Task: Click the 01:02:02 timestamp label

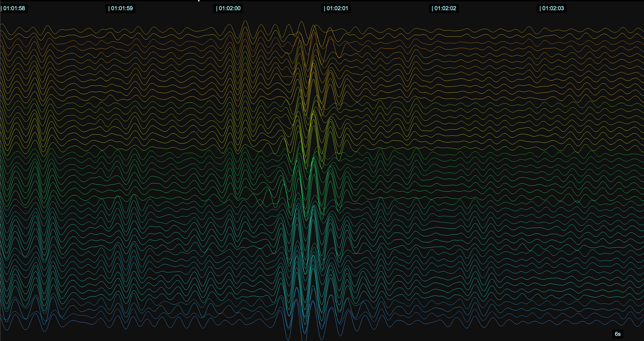Action: click(x=444, y=8)
